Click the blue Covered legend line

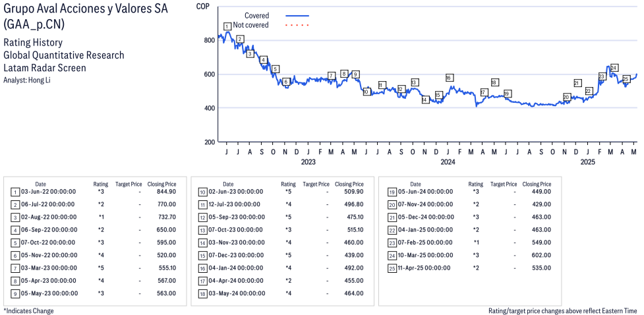[x=297, y=16]
